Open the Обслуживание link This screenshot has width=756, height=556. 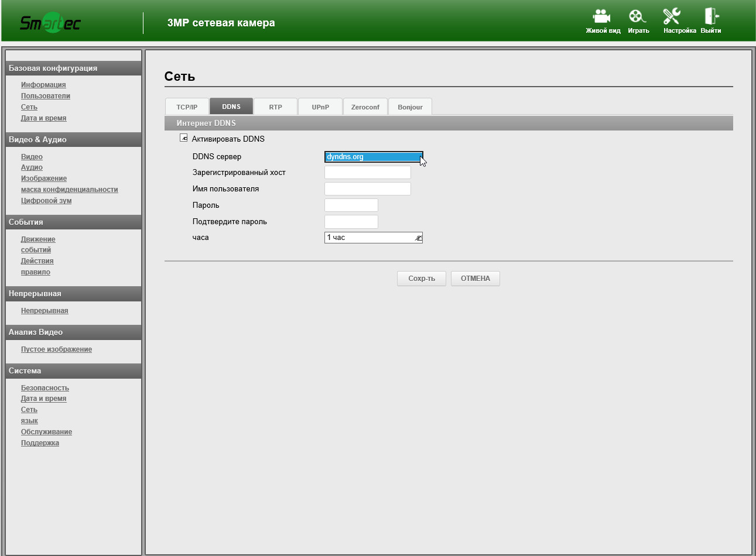pos(47,432)
